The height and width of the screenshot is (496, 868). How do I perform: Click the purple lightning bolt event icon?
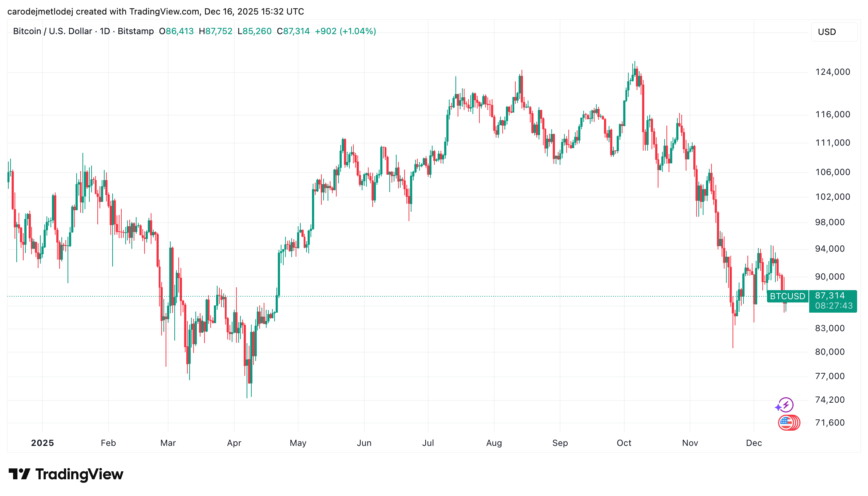click(786, 404)
